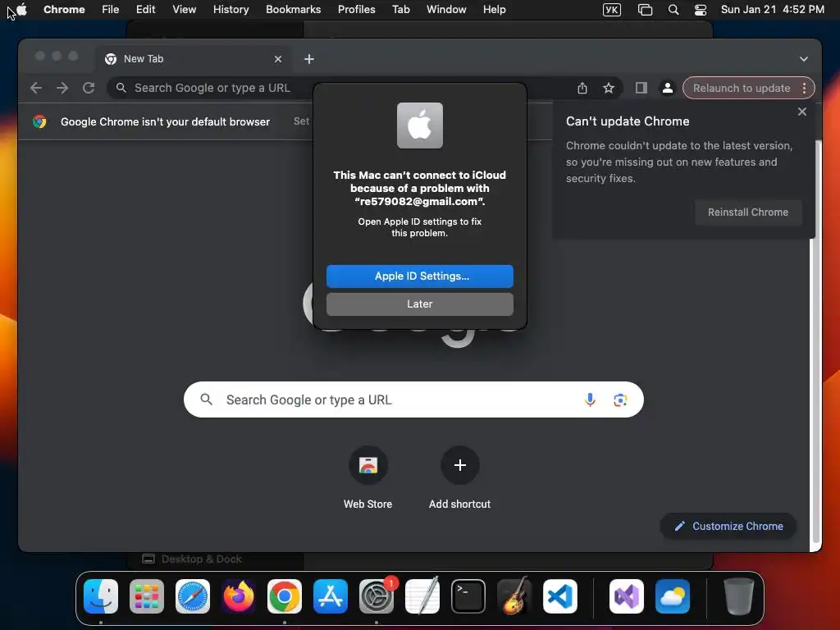
Task: Open the App Store from the Dock
Action: 331,596
